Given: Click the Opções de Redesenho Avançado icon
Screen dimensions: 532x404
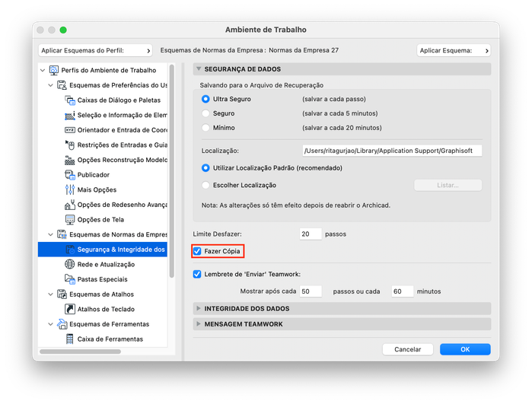Looking at the screenshot, I should [x=70, y=205].
